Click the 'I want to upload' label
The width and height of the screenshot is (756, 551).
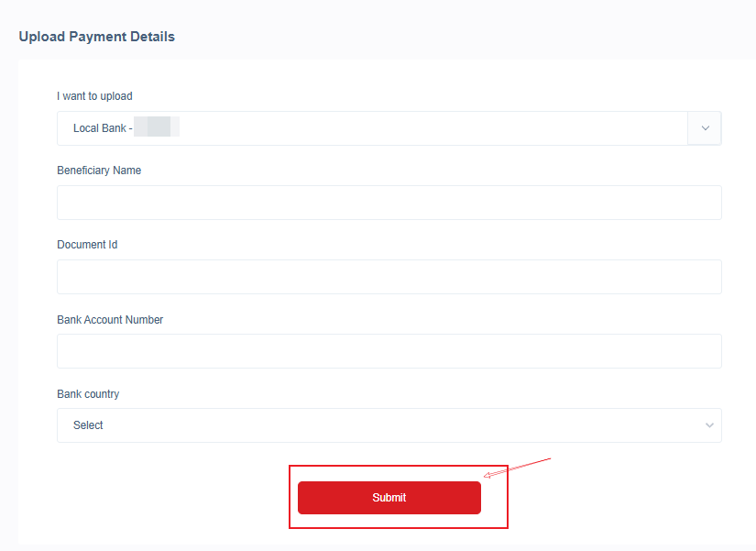[94, 96]
